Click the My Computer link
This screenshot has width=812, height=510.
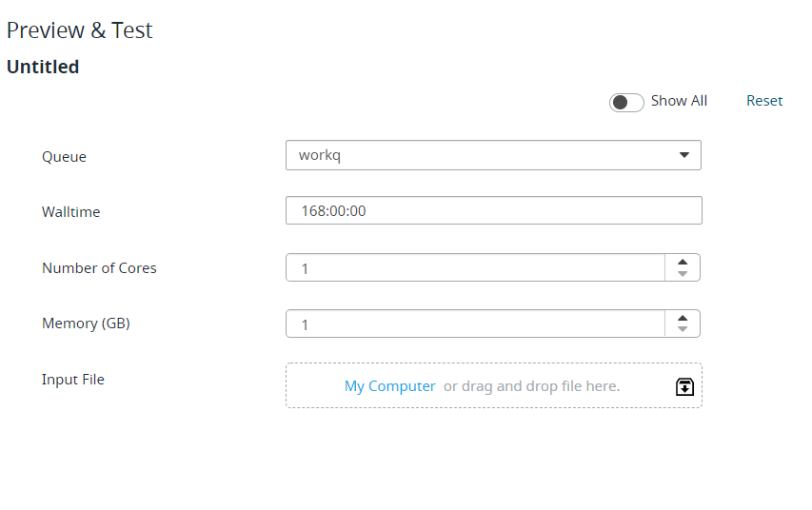click(390, 386)
